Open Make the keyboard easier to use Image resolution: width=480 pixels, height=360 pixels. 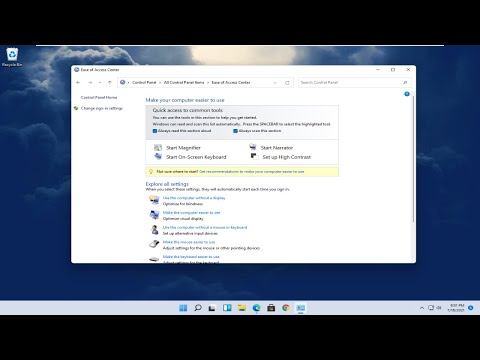pyautogui.click(x=191, y=257)
